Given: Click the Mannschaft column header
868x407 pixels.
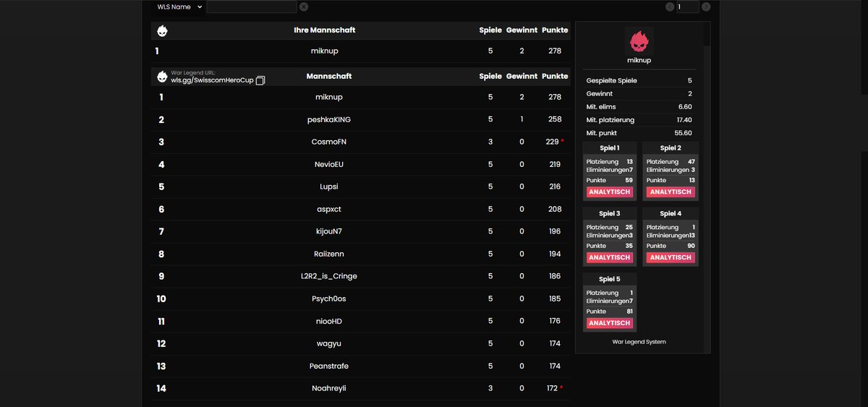Looking at the screenshot, I should click(x=329, y=76).
